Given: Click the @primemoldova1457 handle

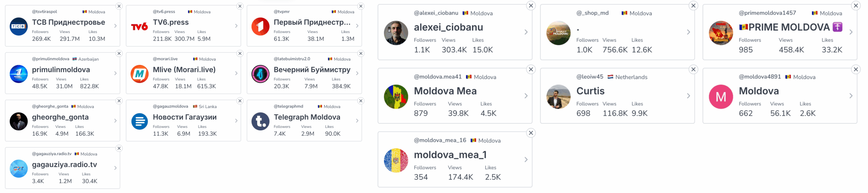Looking at the screenshot, I should click(767, 13).
